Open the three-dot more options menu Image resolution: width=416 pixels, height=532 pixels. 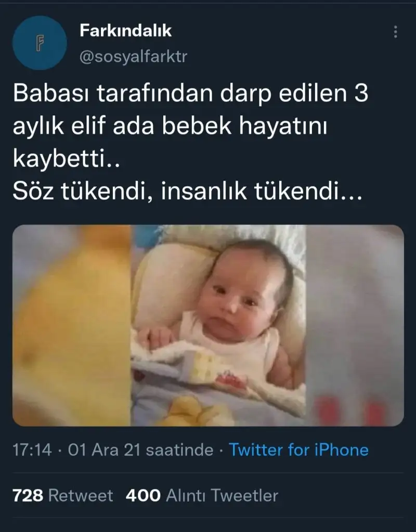tap(395, 32)
